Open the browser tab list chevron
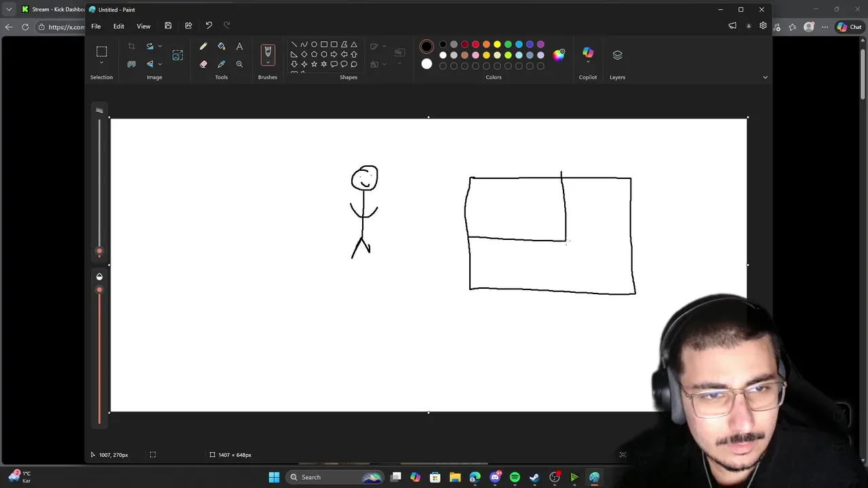 (x=9, y=9)
